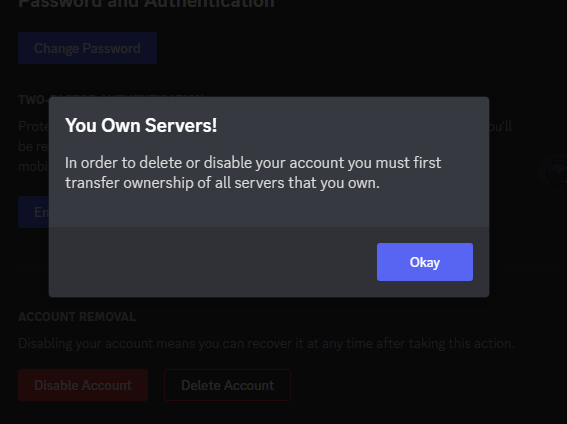Image resolution: width=567 pixels, height=424 pixels.
Task: Click the partially hidden Enable two-factor button
Action: 33,212
